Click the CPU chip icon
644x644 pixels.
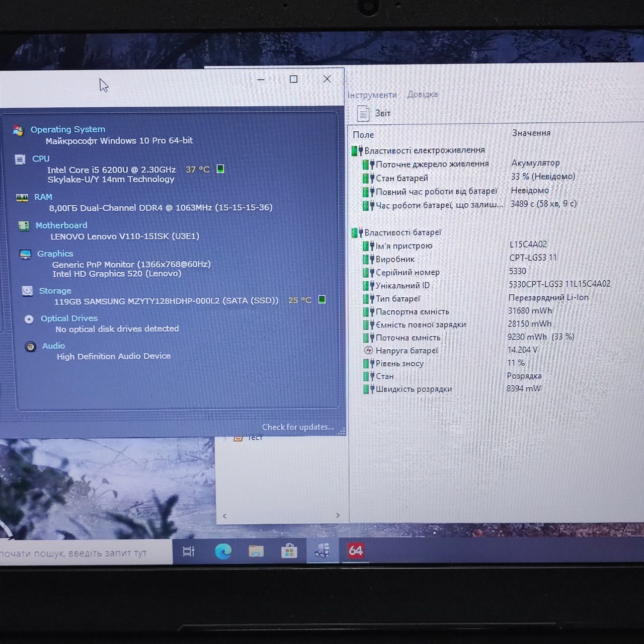tap(20, 159)
